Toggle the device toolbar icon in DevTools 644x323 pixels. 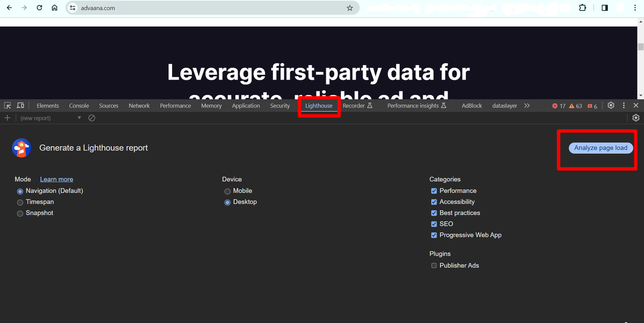(21, 105)
